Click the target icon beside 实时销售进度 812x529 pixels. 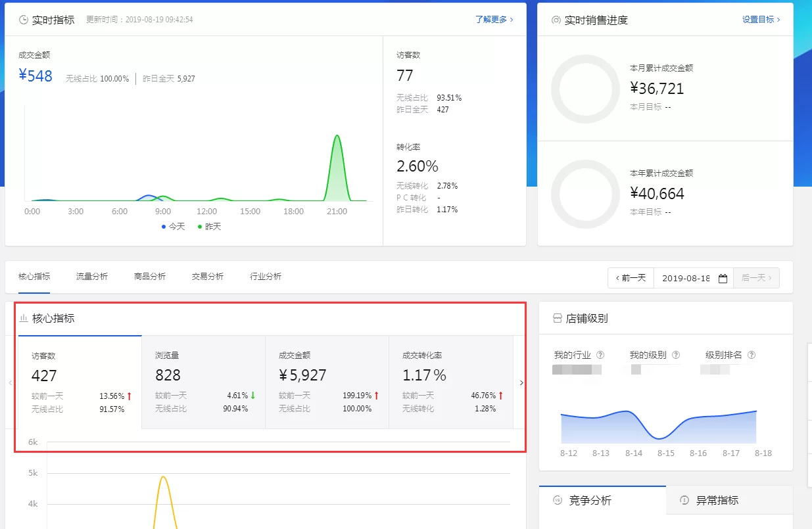point(556,20)
